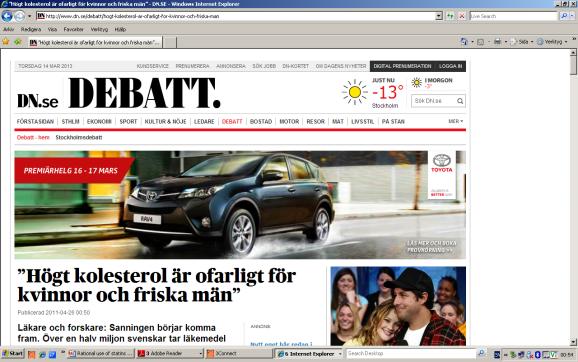The image size is (578, 362).
Task: Open the Kultur & Nöje section
Action: point(166,121)
